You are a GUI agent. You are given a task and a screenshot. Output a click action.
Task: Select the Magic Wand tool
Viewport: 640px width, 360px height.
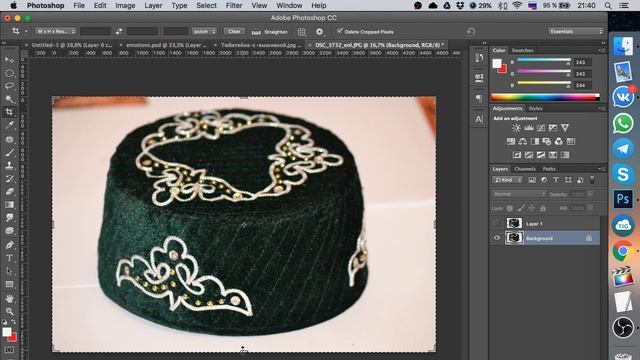tap(9, 99)
